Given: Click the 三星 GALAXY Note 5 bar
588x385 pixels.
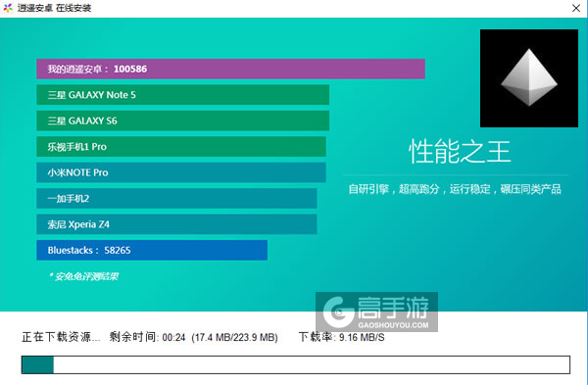Looking at the screenshot, I should (x=183, y=95).
